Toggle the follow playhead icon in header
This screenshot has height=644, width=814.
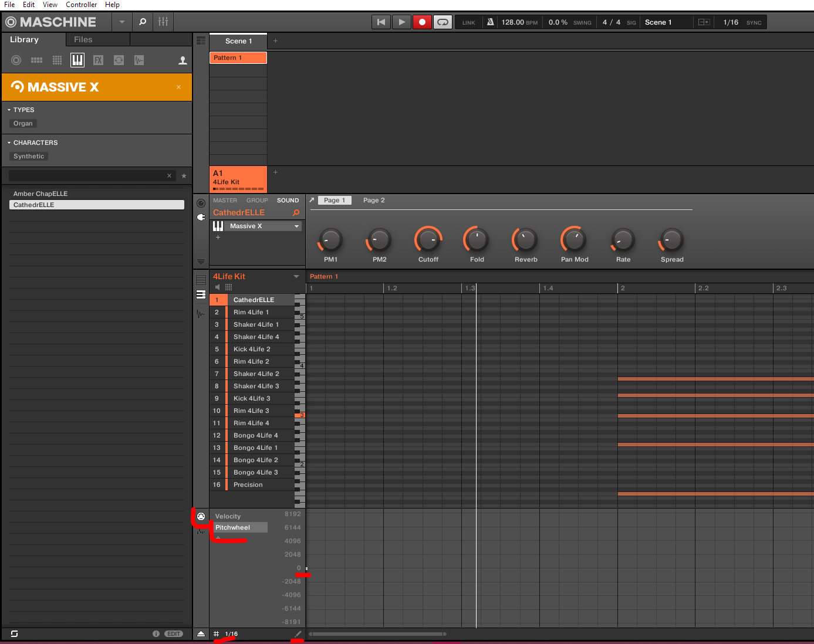tap(704, 22)
